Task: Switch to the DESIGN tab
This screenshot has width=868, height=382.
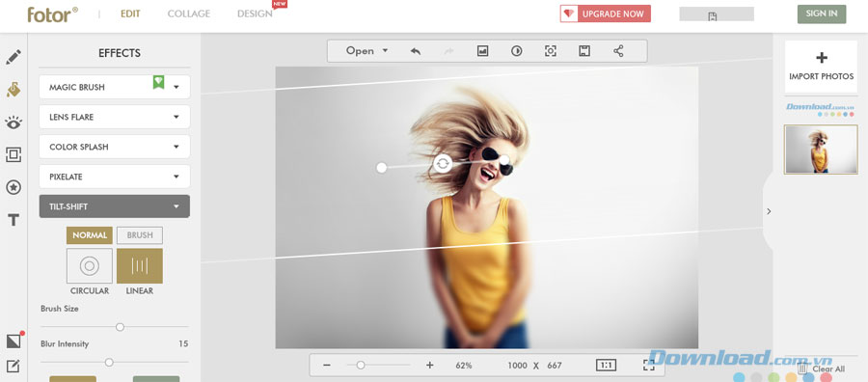Action: pyautogui.click(x=255, y=14)
